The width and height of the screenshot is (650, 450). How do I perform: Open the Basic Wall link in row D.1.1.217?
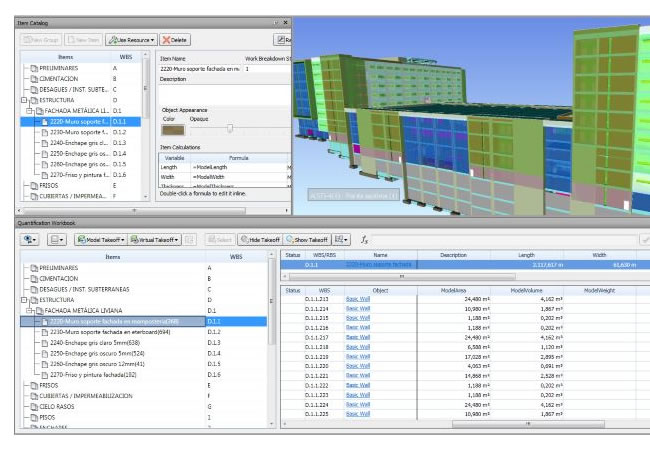358,336
